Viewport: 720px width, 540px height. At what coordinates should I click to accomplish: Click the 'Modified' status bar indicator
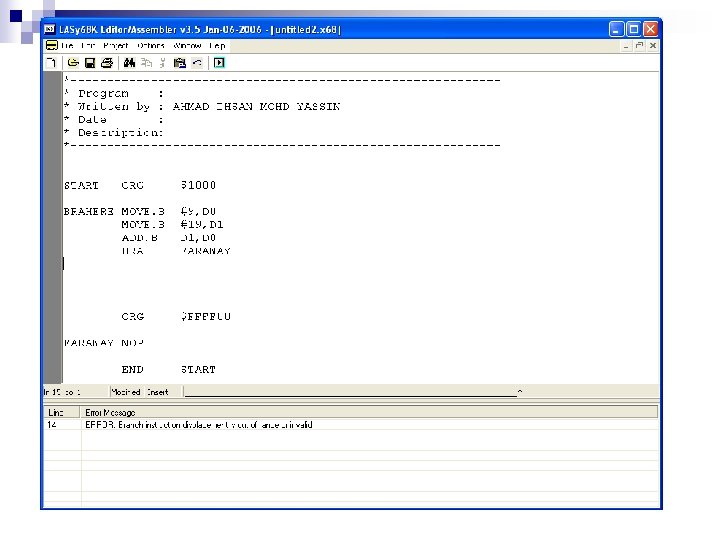point(126,392)
